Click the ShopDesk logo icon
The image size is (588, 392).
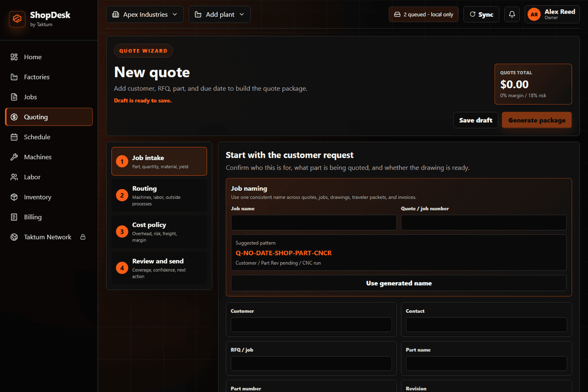[x=17, y=19]
